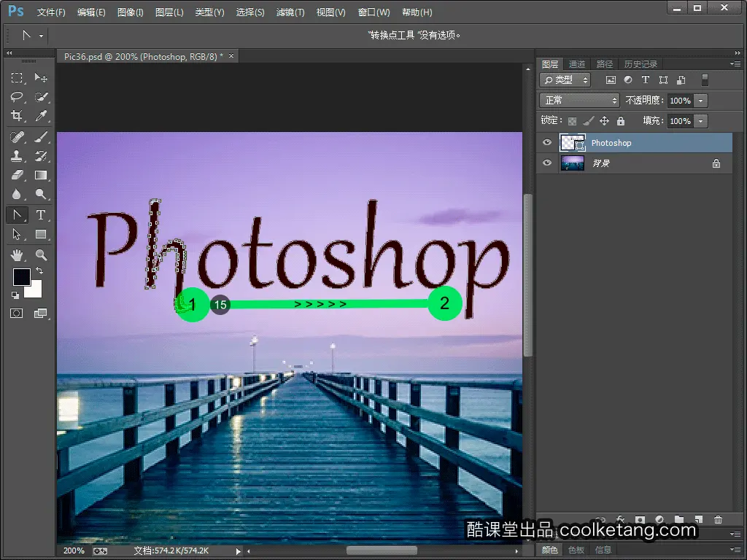747x560 pixels.
Task: Toggle Quick Mask mode
Action: point(17,313)
